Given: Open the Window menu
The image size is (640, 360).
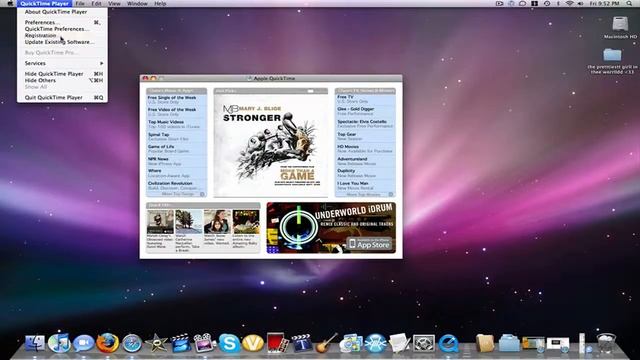Looking at the screenshot, I should 137,4.
